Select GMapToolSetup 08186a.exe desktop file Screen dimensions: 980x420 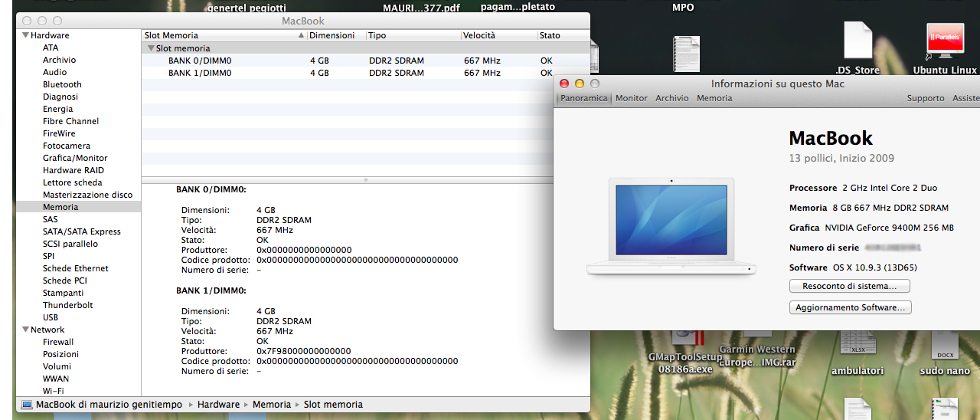685,363
